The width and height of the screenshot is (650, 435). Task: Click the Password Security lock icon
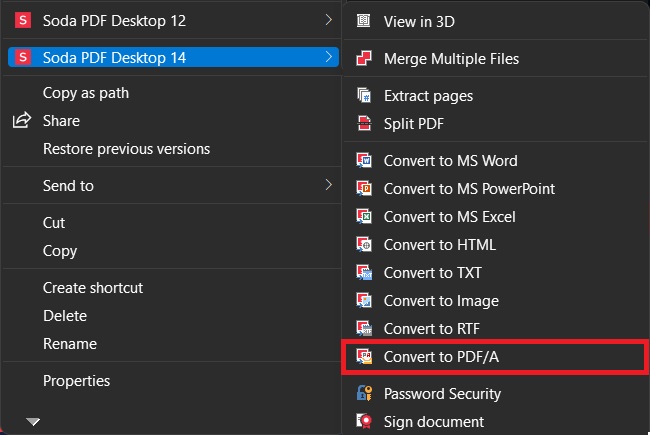click(364, 393)
